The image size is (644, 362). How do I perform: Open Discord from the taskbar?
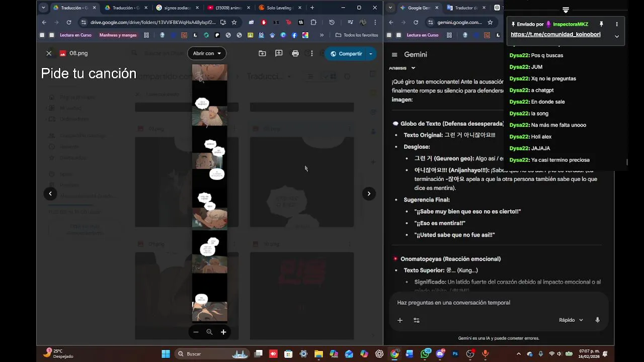click(440, 354)
